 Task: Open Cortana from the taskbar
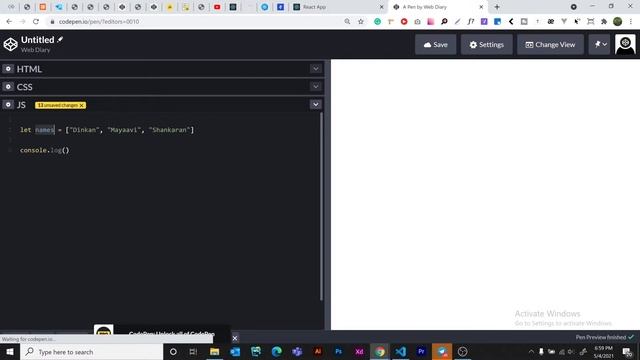(173, 351)
